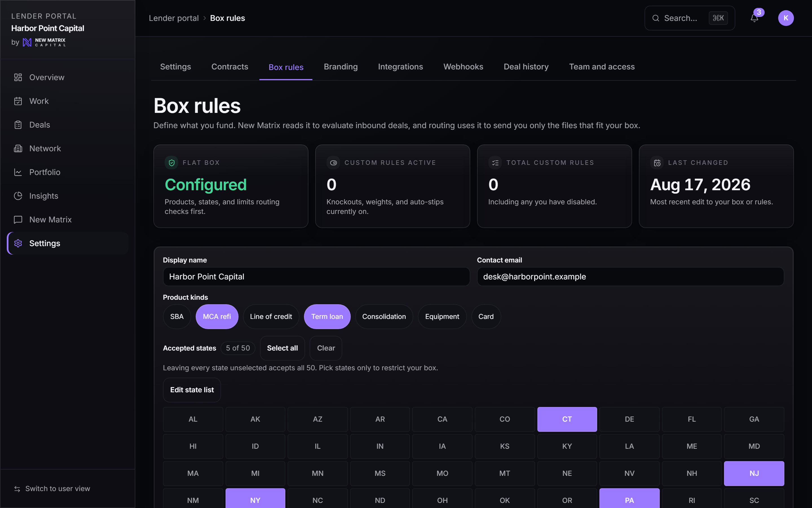
Task: Select the TX-row neighbor KY state tile
Action: coord(567,446)
